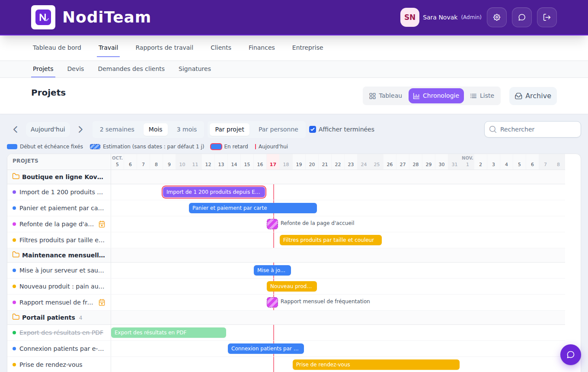588x372 pixels.
Task: Select the Mois range option
Action: tap(156, 129)
